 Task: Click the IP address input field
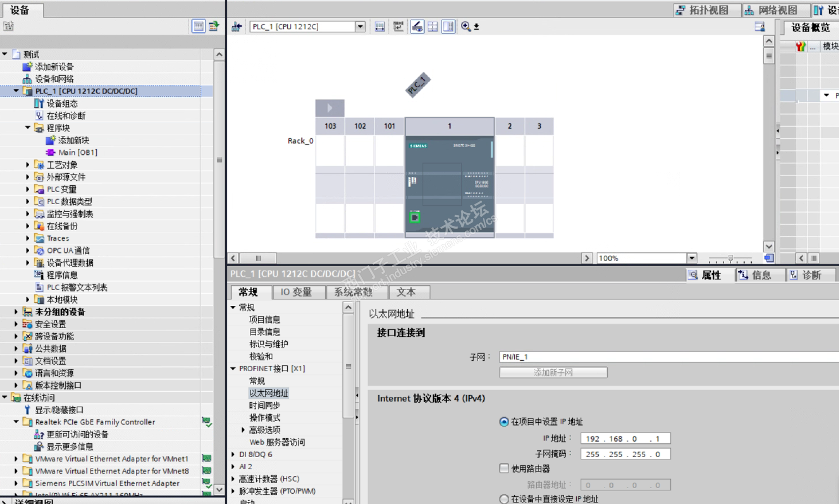(625, 439)
